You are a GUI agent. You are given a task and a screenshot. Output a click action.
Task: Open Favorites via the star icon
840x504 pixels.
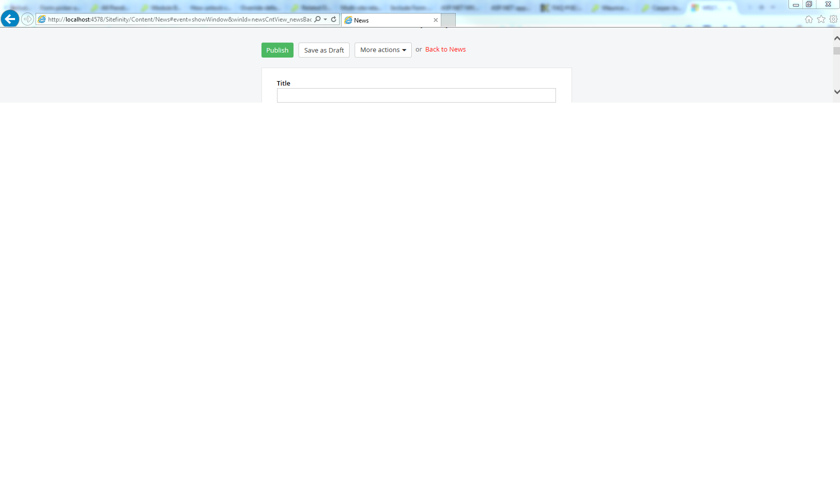pos(821,19)
